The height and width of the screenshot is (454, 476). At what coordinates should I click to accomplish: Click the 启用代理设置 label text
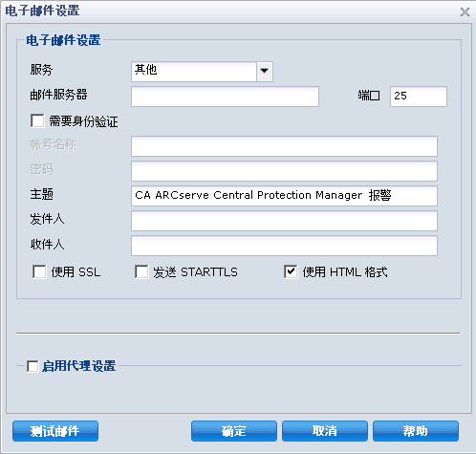point(79,366)
